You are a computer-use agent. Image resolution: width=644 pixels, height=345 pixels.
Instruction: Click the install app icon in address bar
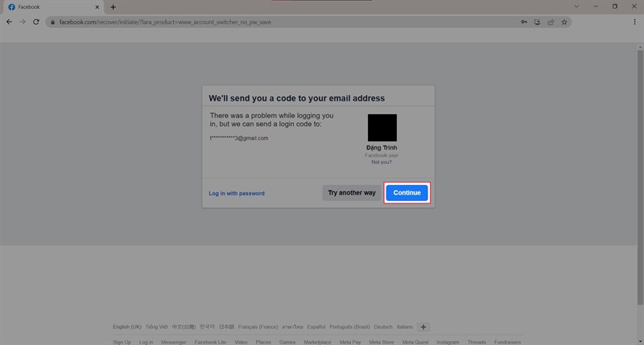pyautogui.click(x=537, y=23)
